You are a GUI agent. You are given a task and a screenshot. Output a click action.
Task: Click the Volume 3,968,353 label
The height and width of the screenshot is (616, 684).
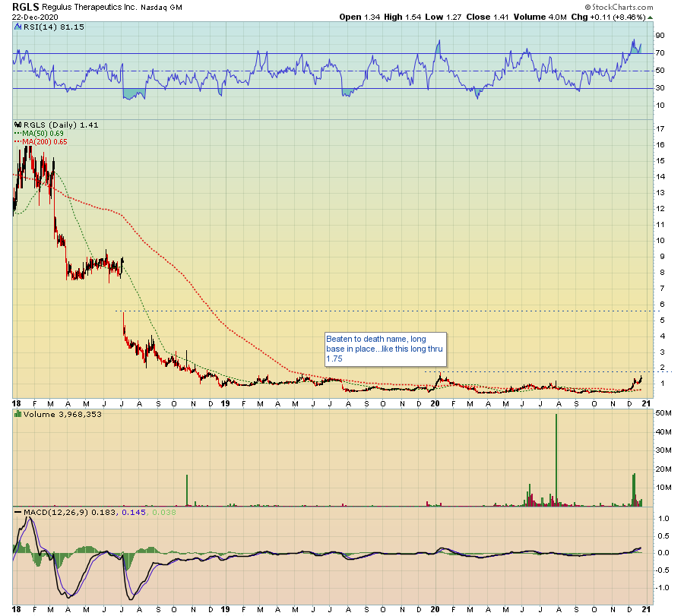pos(62,414)
